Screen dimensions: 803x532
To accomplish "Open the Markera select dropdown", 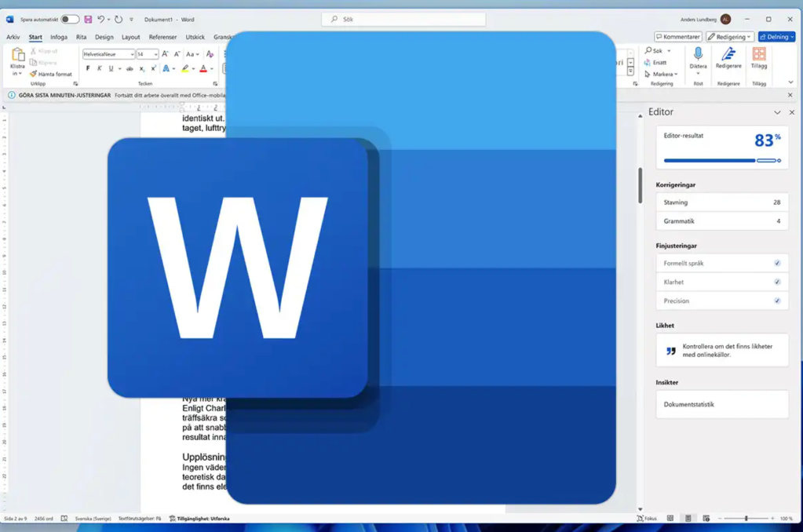I will (x=661, y=75).
